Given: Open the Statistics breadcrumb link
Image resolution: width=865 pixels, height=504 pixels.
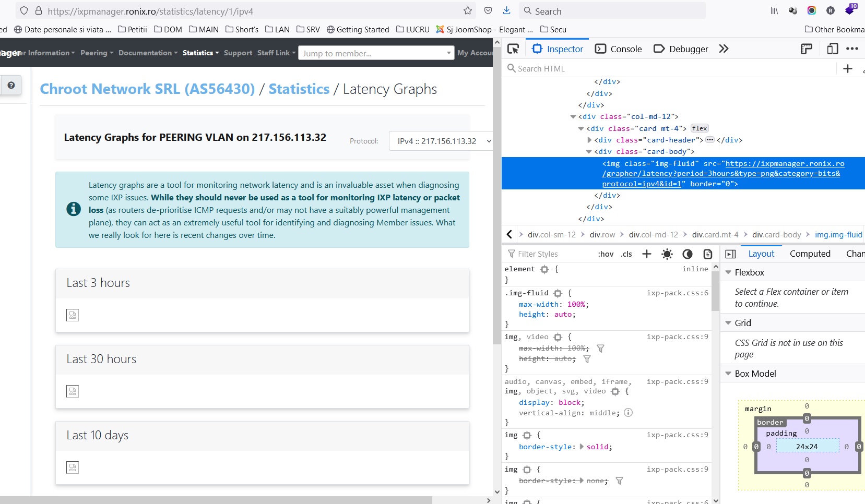Looking at the screenshot, I should [x=299, y=89].
